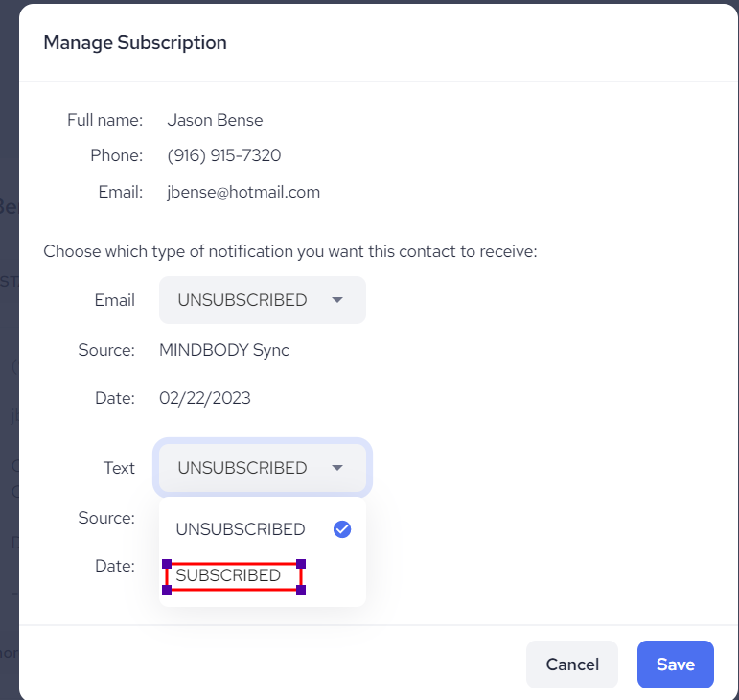Click the Email label beside the dropdown
Image resolution: width=739 pixels, height=700 pixels.
114,300
